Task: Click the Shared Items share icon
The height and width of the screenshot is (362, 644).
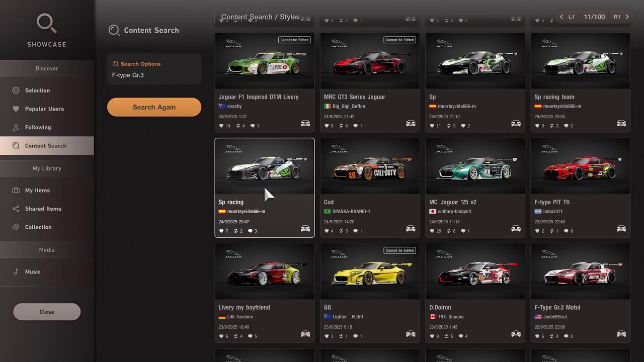Action: (16, 209)
